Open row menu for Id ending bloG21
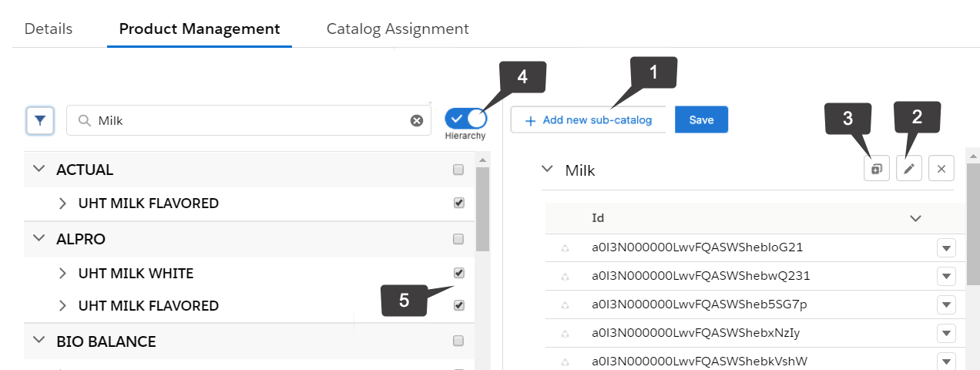Image resolution: width=980 pixels, height=370 pixels. [946, 248]
